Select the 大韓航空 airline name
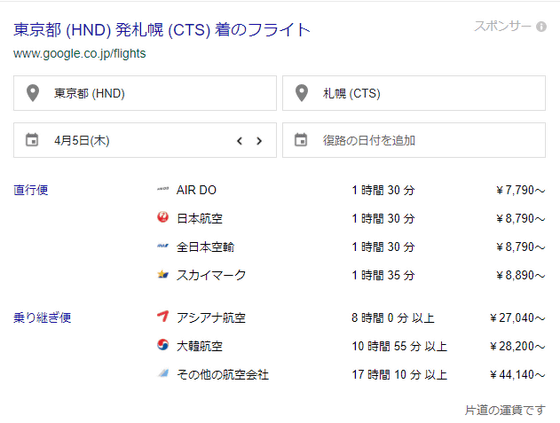Image resolution: width=560 pixels, height=423 pixels. pos(200,346)
